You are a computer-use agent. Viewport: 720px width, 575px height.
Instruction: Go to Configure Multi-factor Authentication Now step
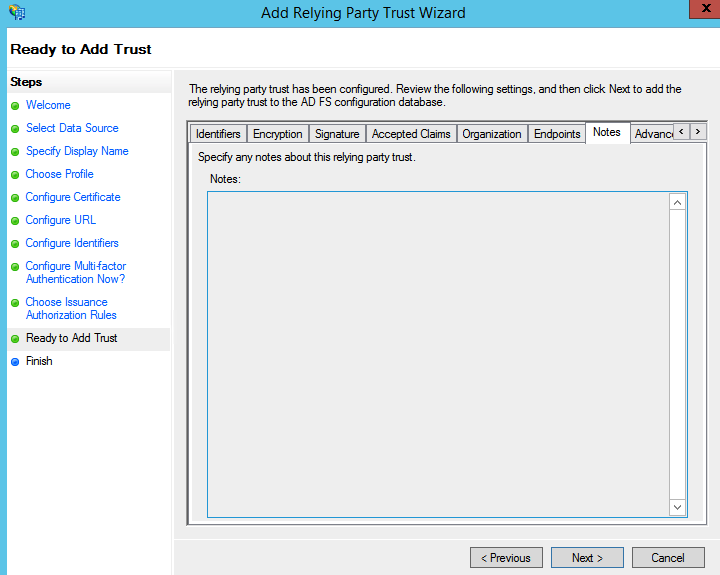pos(76,272)
